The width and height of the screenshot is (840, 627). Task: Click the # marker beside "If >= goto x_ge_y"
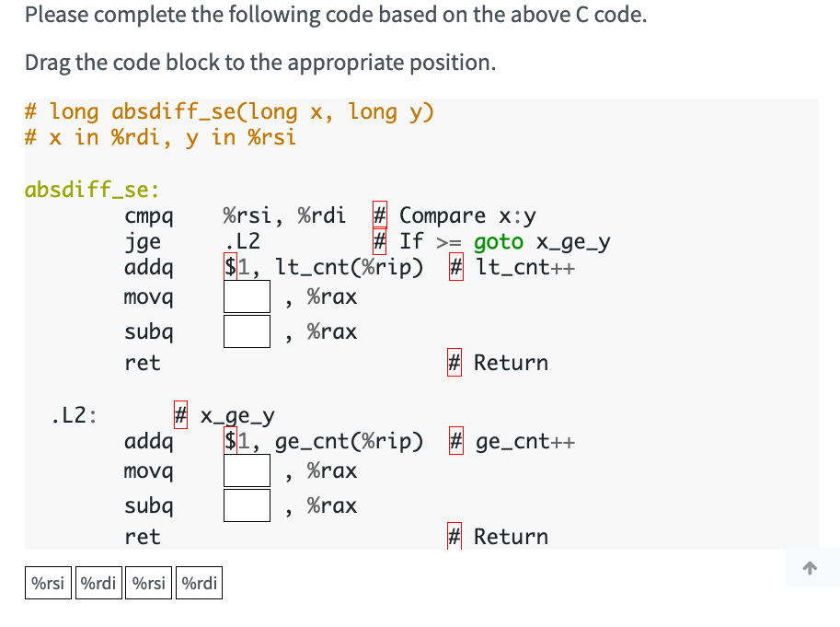click(x=378, y=240)
